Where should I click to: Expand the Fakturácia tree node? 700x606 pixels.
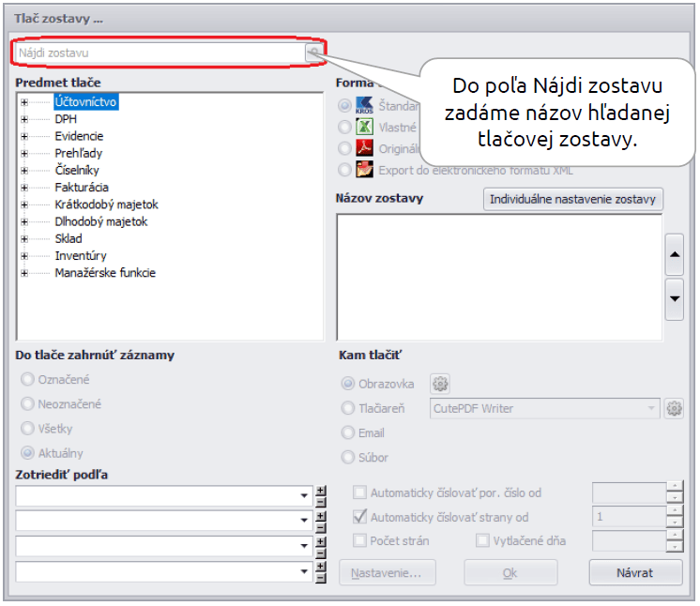click(x=24, y=188)
